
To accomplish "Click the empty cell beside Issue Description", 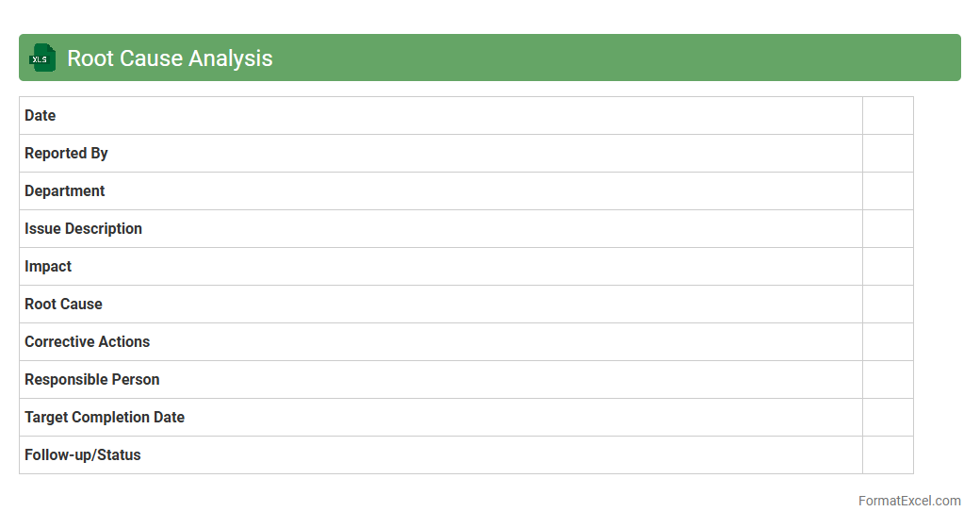I will (888, 229).
